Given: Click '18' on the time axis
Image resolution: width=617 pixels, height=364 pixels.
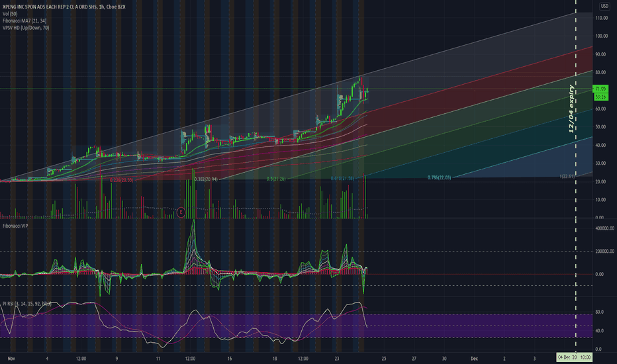Looking at the screenshot, I should pyautogui.click(x=275, y=359).
